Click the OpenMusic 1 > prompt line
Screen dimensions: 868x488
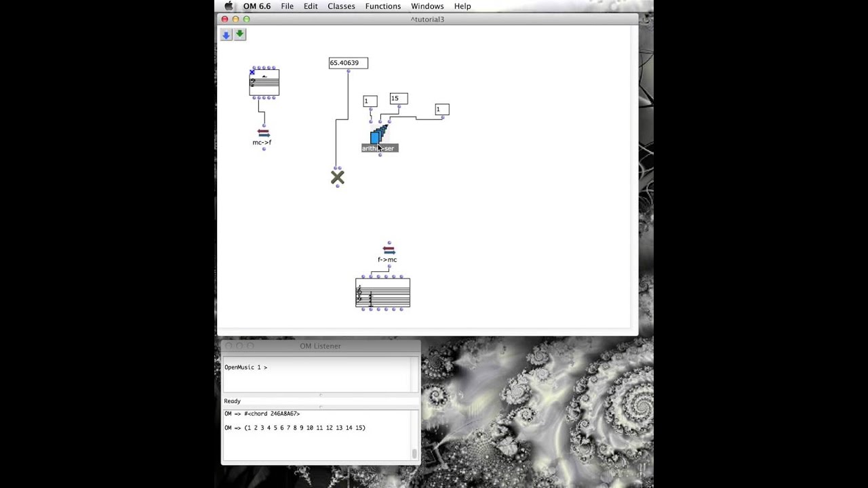(x=245, y=367)
